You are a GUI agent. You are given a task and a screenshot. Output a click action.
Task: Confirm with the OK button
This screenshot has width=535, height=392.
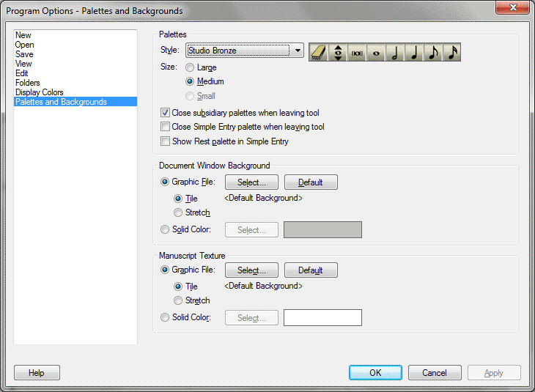[375, 372]
